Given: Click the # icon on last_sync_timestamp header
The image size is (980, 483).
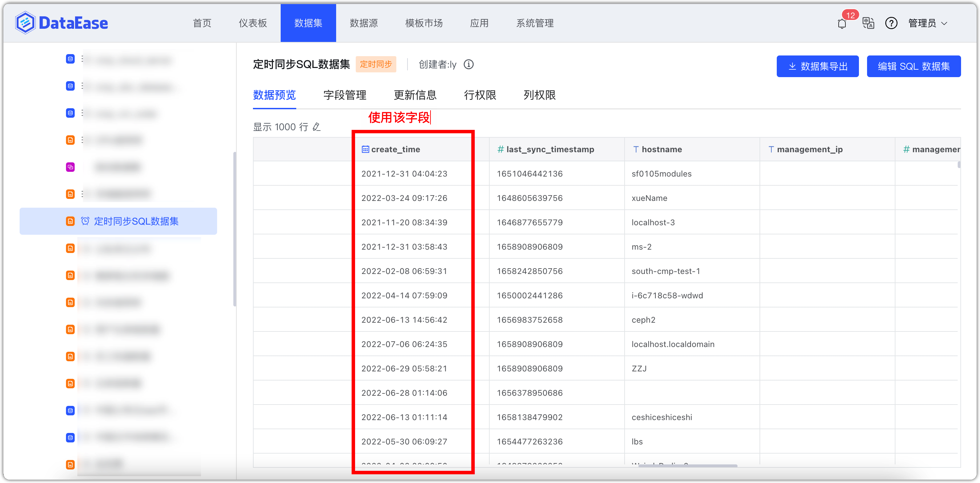Looking at the screenshot, I should click(500, 149).
